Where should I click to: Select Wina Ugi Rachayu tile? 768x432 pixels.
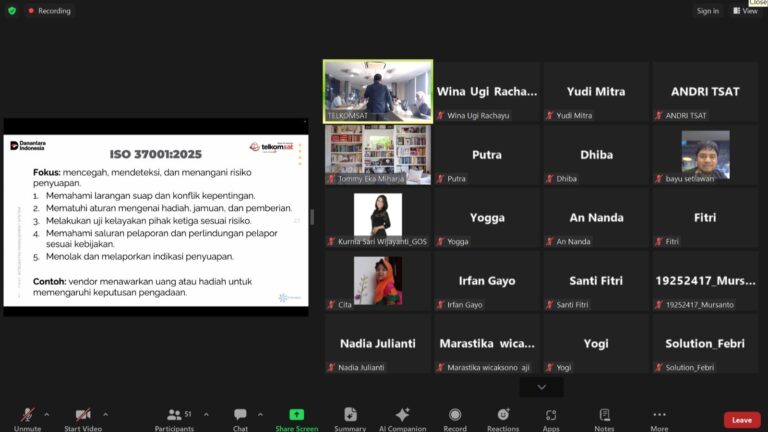pyautogui.click(x=487, y=91)
